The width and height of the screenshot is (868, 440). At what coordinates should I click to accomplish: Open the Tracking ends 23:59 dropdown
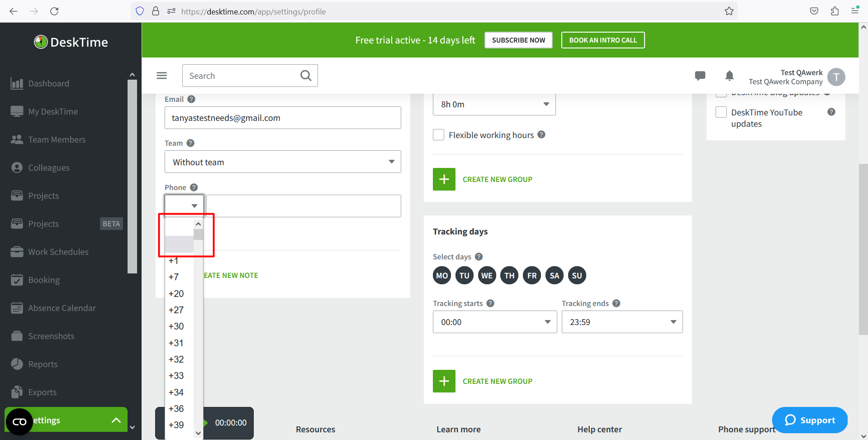(x=622, y=322)
